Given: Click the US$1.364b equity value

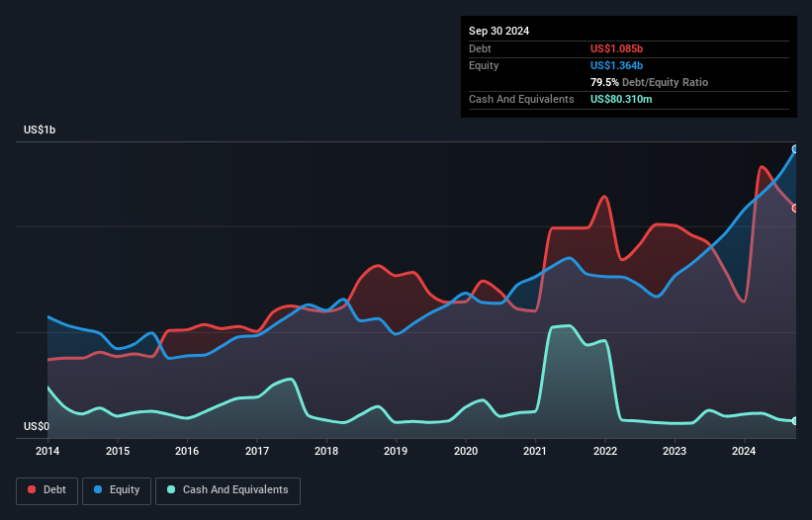Looking at the screenshot, I should (616, 65).
